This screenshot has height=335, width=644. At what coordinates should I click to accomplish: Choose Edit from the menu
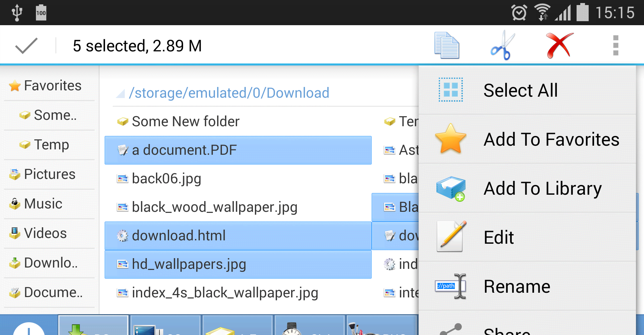click(527, 237)
